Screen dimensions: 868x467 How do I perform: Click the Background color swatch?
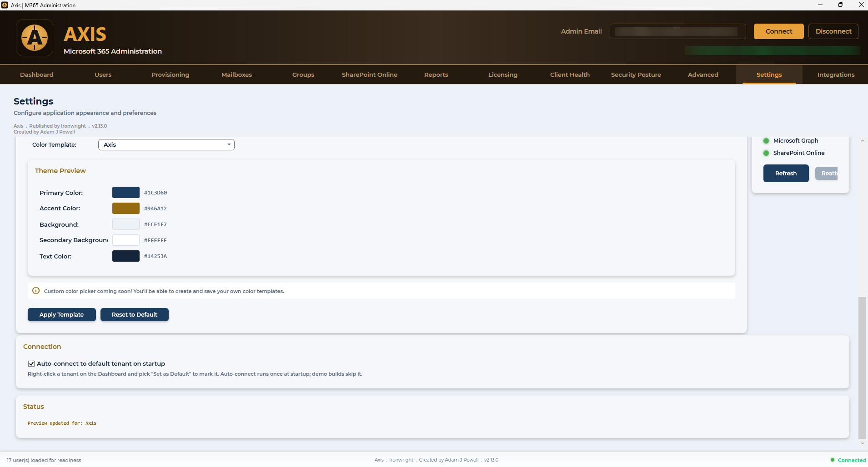(x=126, y=224)
